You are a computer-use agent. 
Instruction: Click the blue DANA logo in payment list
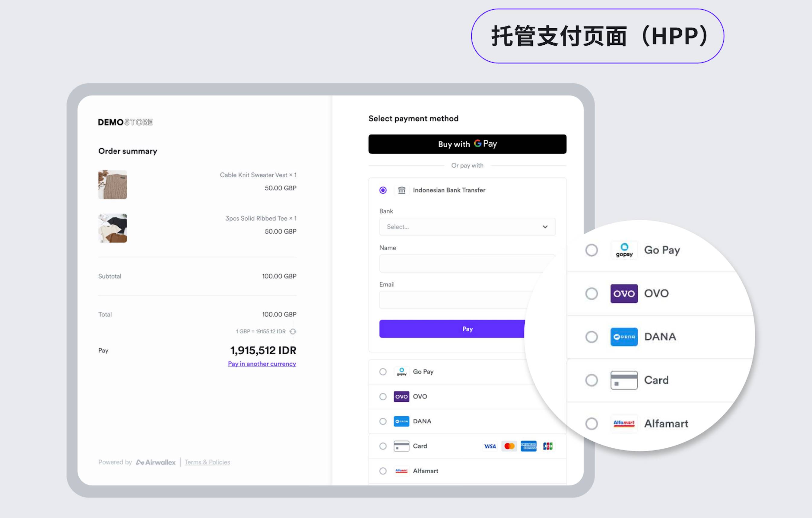[401, 421]
